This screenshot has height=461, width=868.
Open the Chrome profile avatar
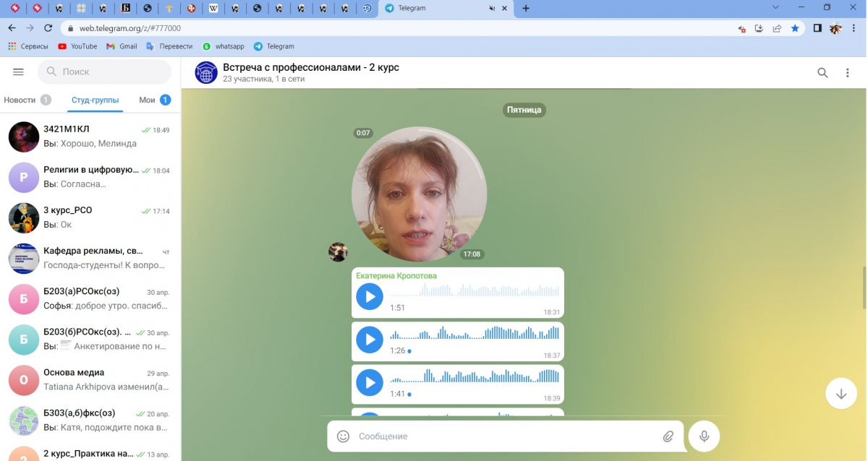835,28
